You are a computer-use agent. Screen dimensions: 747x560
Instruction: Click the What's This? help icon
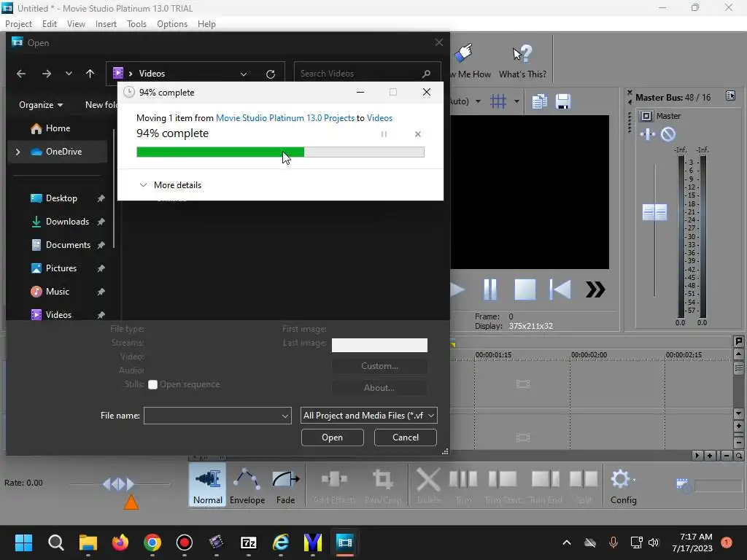click(522, 54)
